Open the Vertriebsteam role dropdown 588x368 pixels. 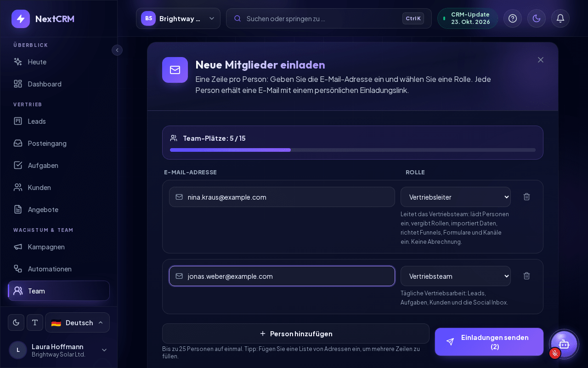456,276
